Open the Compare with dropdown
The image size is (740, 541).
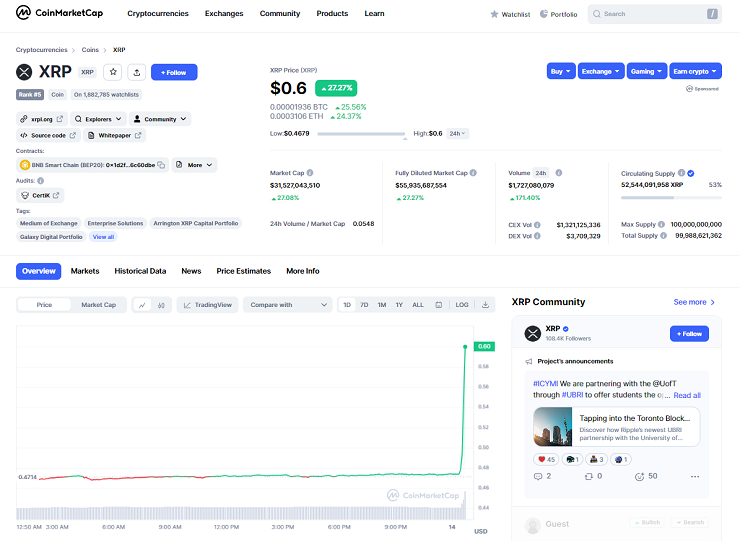tap(288, 305)
